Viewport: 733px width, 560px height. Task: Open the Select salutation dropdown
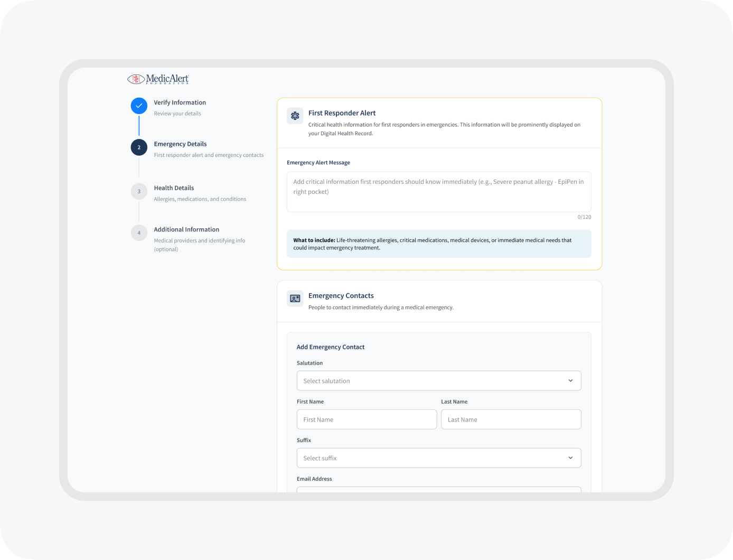(439, 381)
